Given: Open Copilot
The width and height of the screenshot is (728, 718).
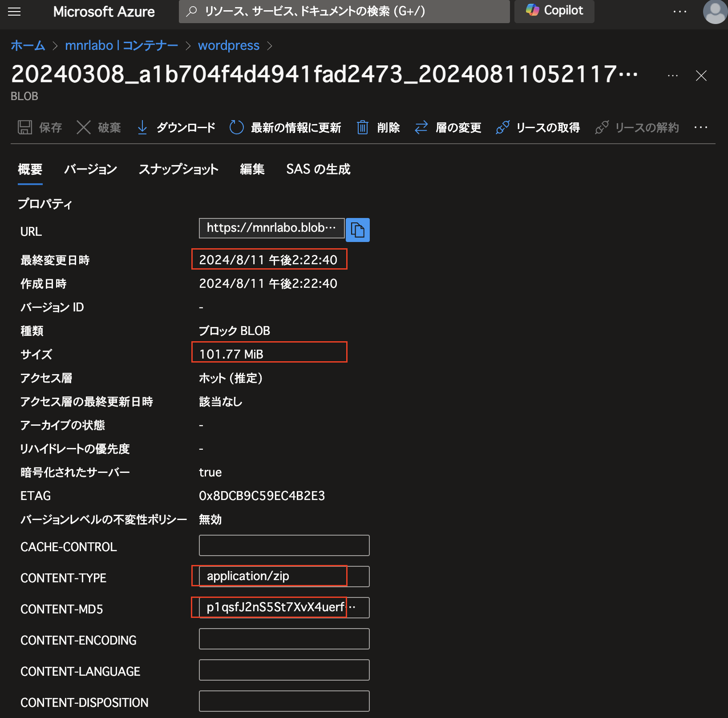Looking at the screenshot, I should [x=554, y=12].
